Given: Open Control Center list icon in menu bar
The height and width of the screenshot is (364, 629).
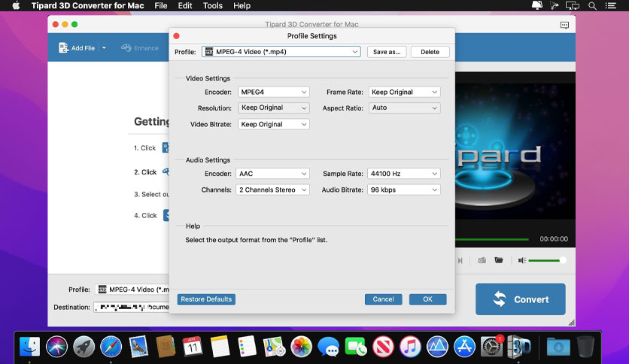Looking at the screenshot, I should (x=610, y=5).
